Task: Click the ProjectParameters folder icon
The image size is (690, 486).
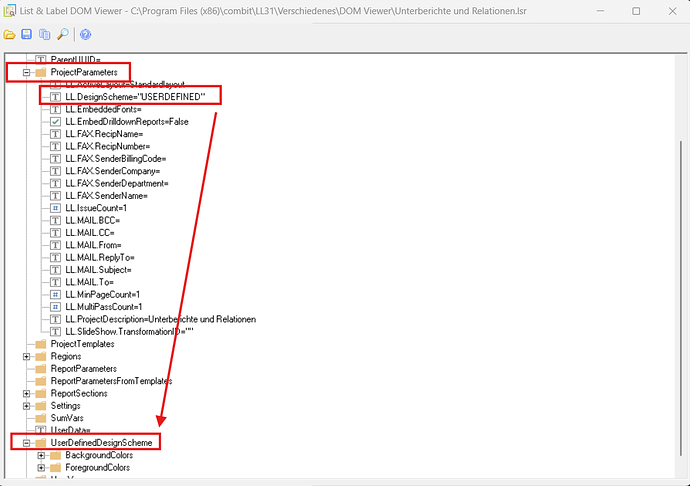Action: point(40,72)
